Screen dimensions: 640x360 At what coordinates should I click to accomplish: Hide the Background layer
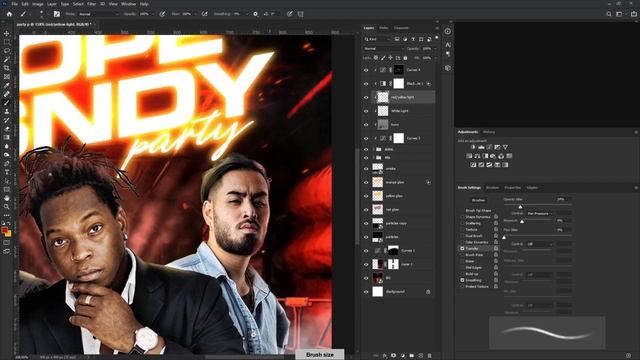pos(366,292)
